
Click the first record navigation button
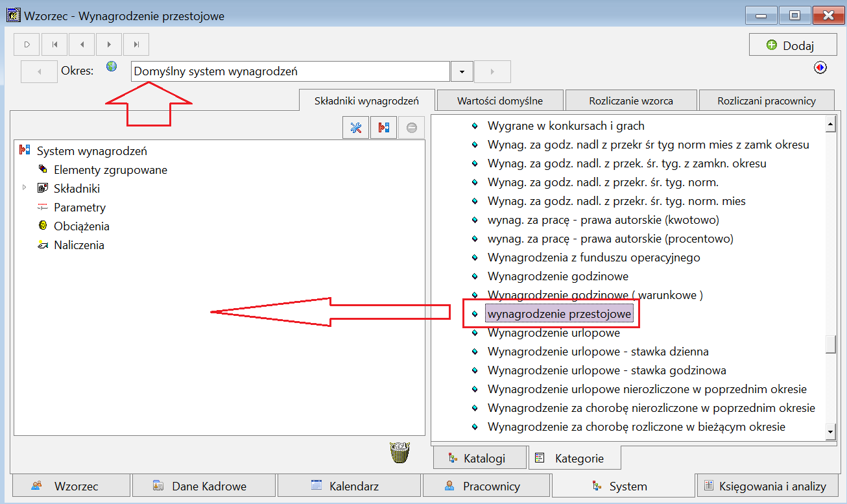tap(54, 44)
